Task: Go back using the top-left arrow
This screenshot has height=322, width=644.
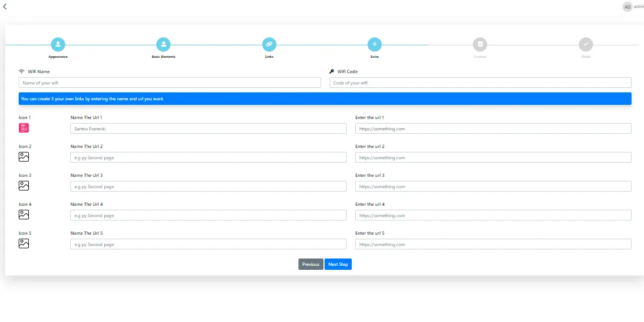Action: [5, 7]
